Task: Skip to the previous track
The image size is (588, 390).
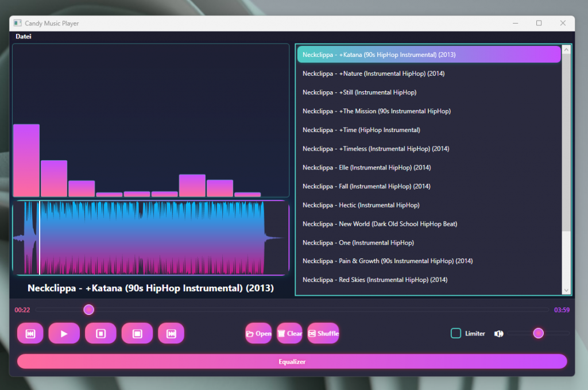Action: point(30,333)
